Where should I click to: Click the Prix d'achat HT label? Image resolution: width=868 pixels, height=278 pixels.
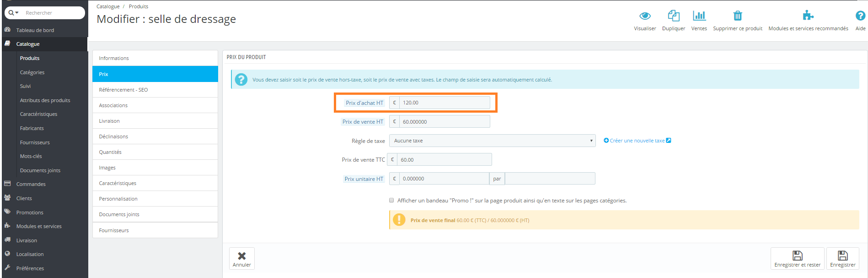click(364, 103)
